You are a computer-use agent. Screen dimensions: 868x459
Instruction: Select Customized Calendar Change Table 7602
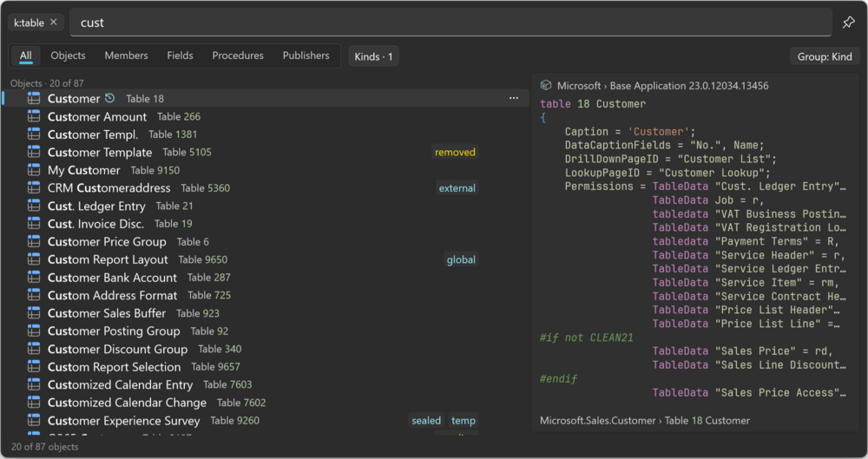[x=266, y=403]
